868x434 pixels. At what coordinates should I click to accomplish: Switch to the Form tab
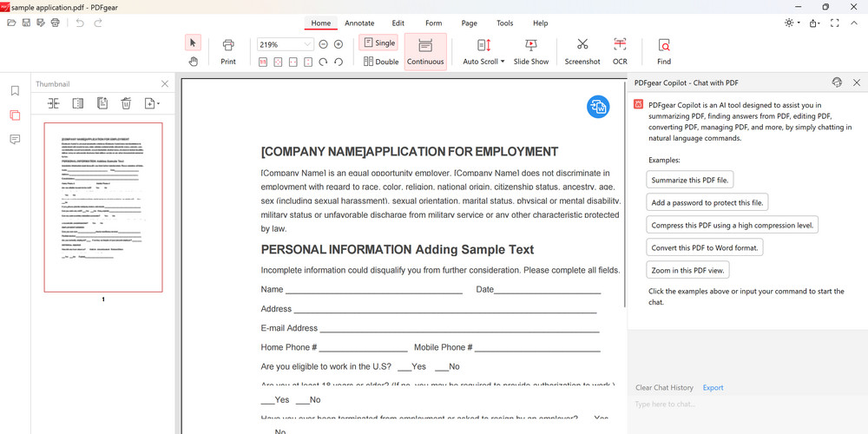[x=433, y=23]
